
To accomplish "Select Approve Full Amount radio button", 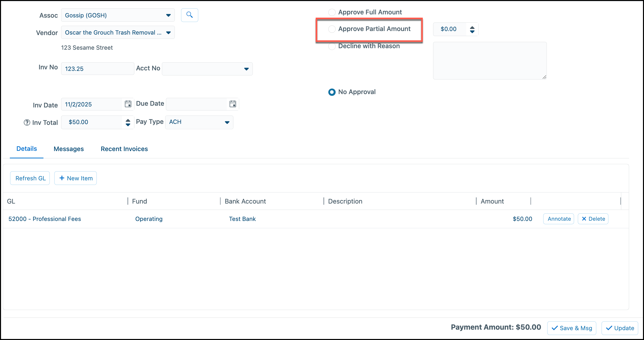I will tap(332, 12).
